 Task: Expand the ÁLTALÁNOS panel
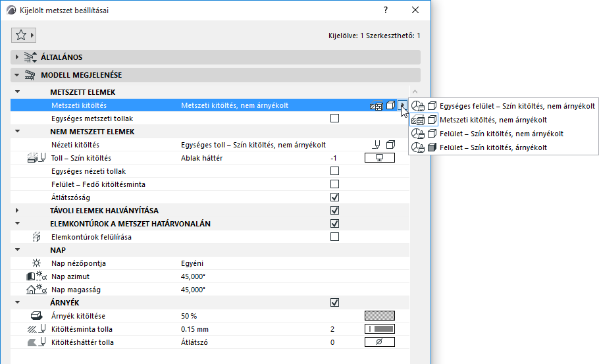click(17, 57)
